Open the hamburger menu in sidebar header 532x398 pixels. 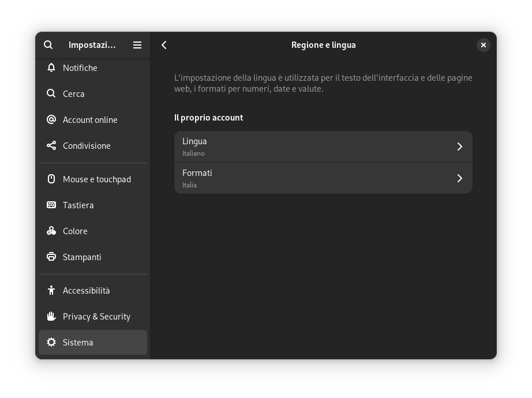coord(137,45)
